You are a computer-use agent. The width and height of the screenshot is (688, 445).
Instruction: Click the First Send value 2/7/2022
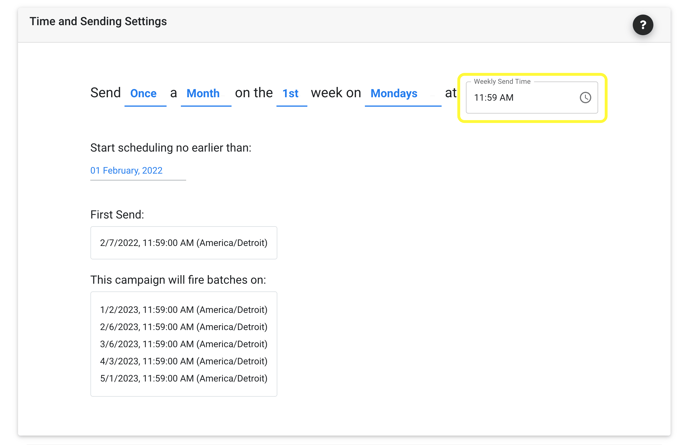click(x=183, y=243)
